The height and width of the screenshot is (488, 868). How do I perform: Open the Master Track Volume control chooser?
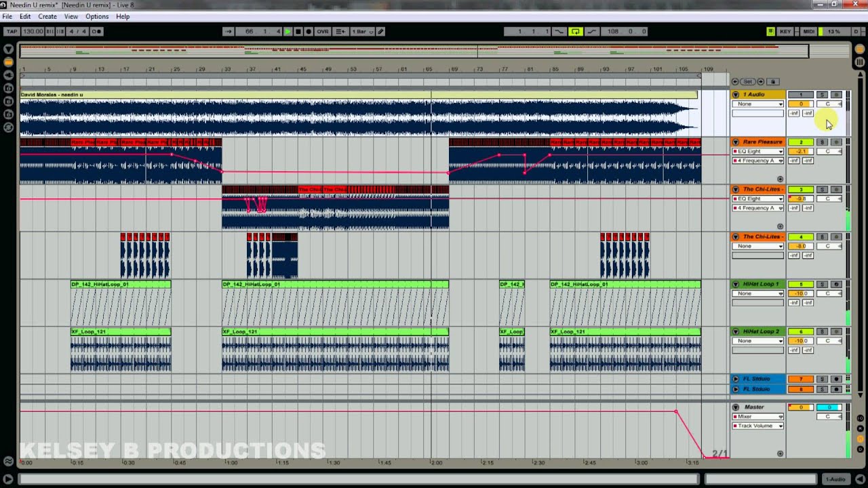(758, 426)
